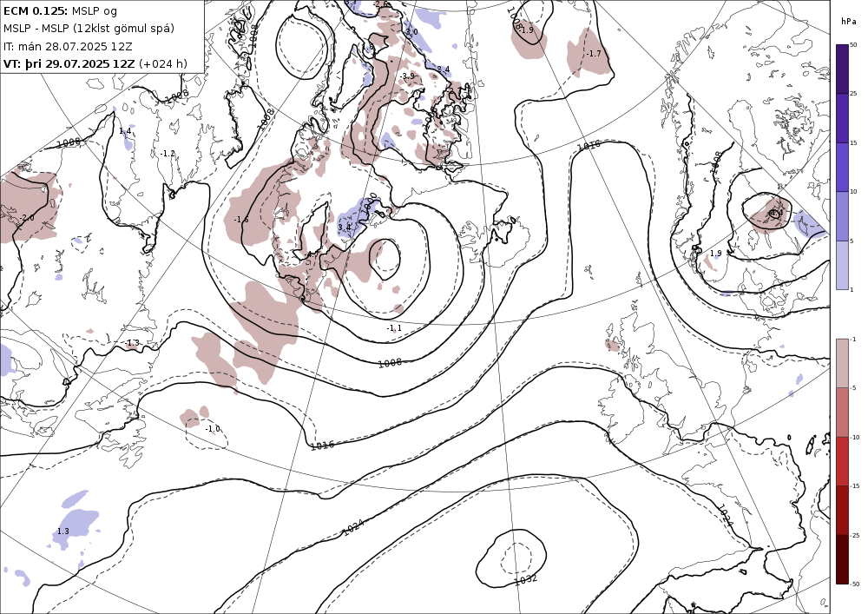Click the '-1.7' value on the pink patch

pyautogui.click(x=594, y=54)
